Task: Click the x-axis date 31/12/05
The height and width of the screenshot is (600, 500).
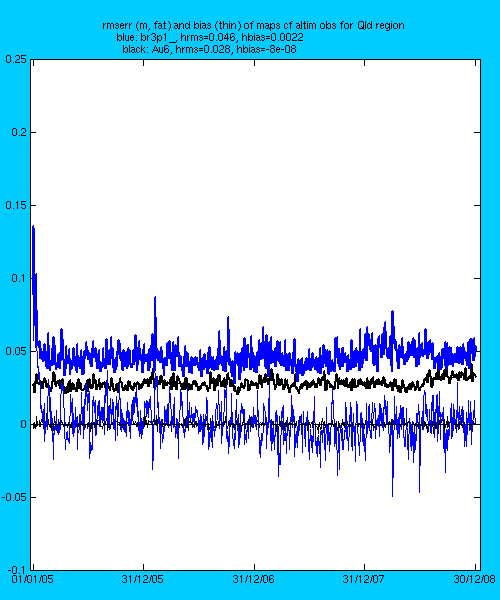Action: click(x=143, y=579)
